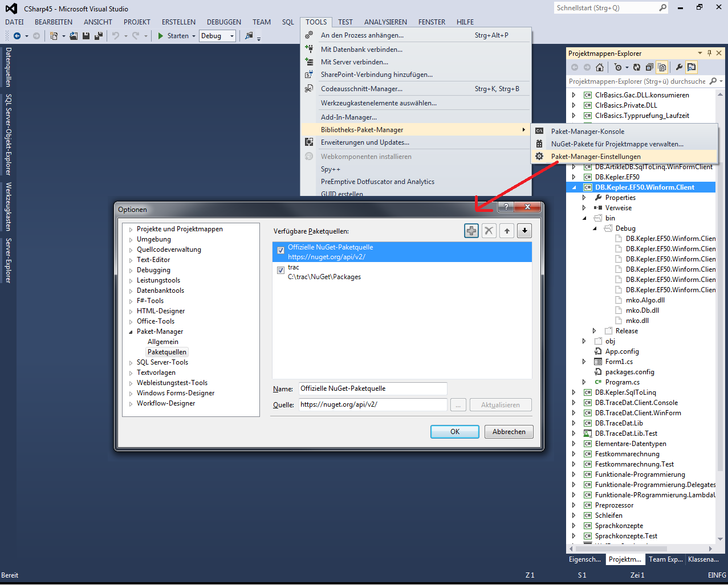Collapse all nodes in Projektmappen-Explorer
The image size is (728, 585).
[x=649, y=67]
